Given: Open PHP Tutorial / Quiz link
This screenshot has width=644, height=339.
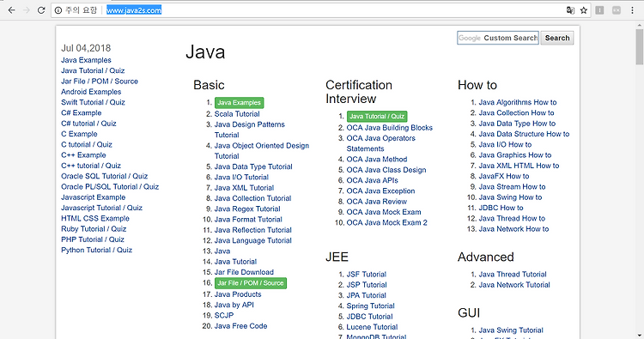Looking at the screenshot, I should (93, 239).
